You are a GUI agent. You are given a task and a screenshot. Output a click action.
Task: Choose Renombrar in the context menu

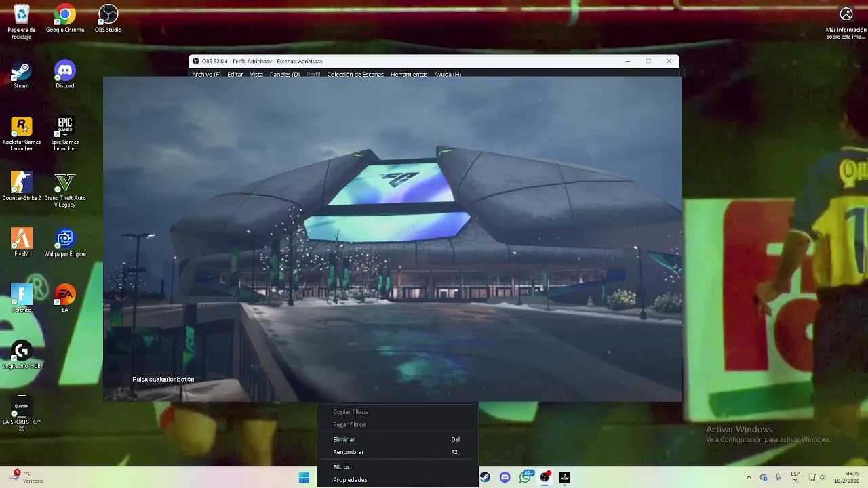pyautogui.click(x=397, y=452)
